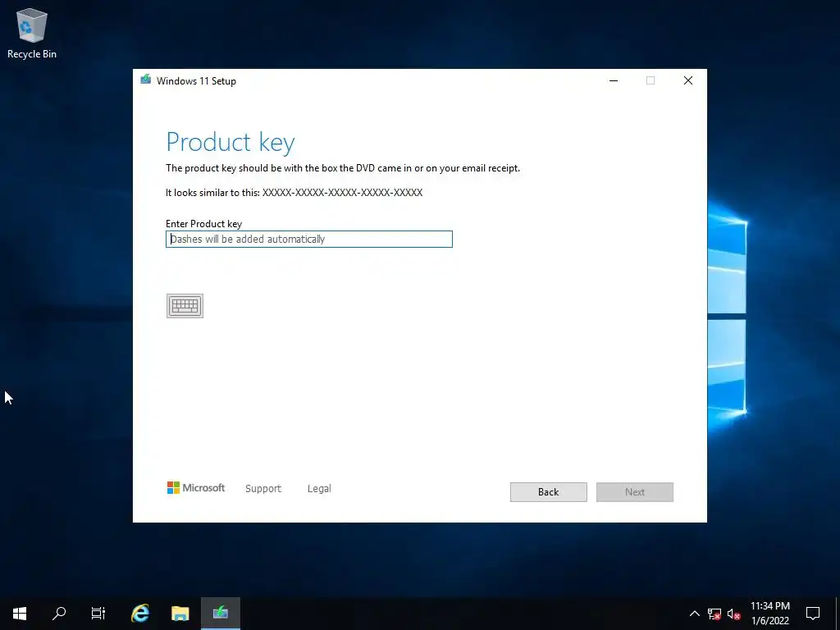Launch Internet Explorer from taskbar
The image size is (840, 630).
pos(140,614)
